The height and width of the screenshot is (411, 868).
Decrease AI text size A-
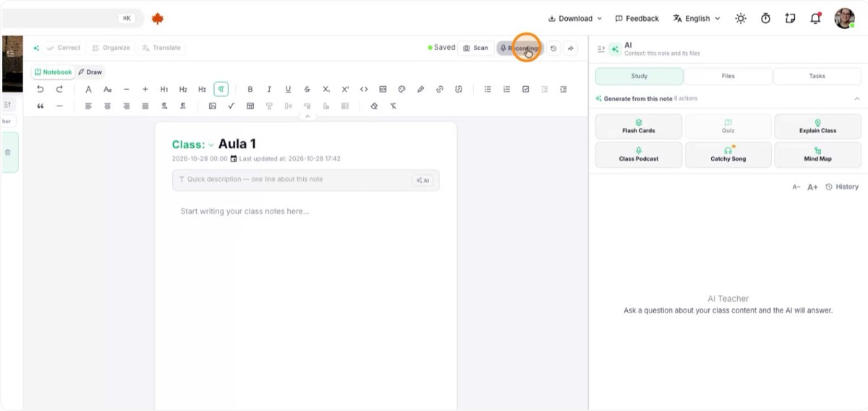(x=796, y=187)
